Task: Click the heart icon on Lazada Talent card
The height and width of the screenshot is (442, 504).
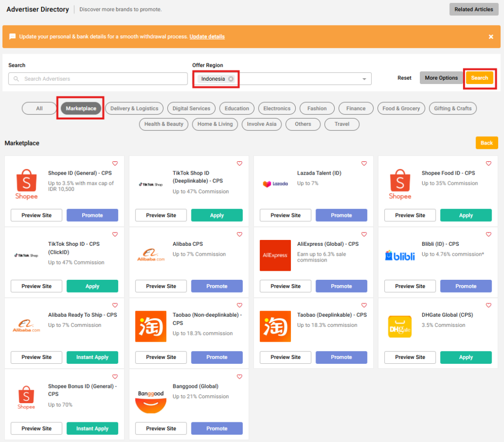Action: click(364, 163)
